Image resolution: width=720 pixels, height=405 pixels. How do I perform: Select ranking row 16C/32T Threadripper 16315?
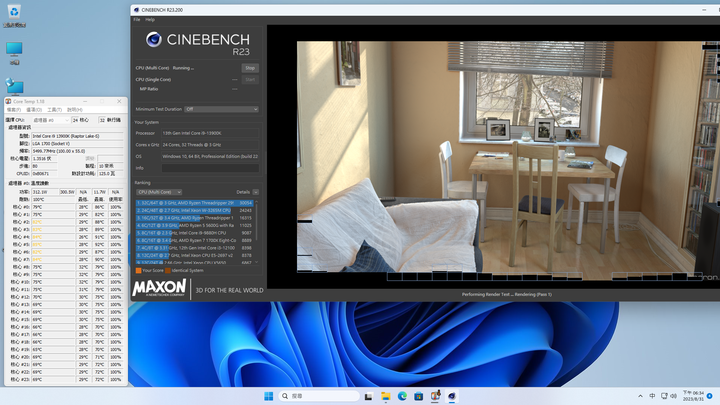pyautogui.click(x=194, y=218)
